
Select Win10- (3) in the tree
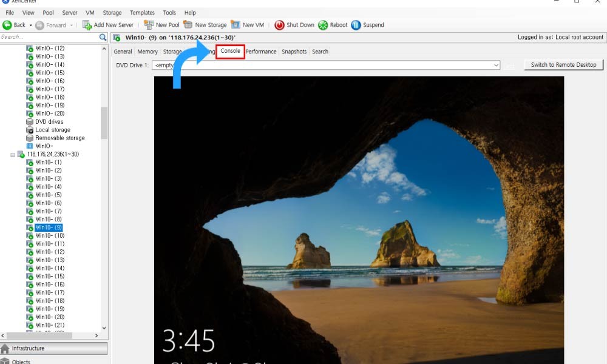49,179
